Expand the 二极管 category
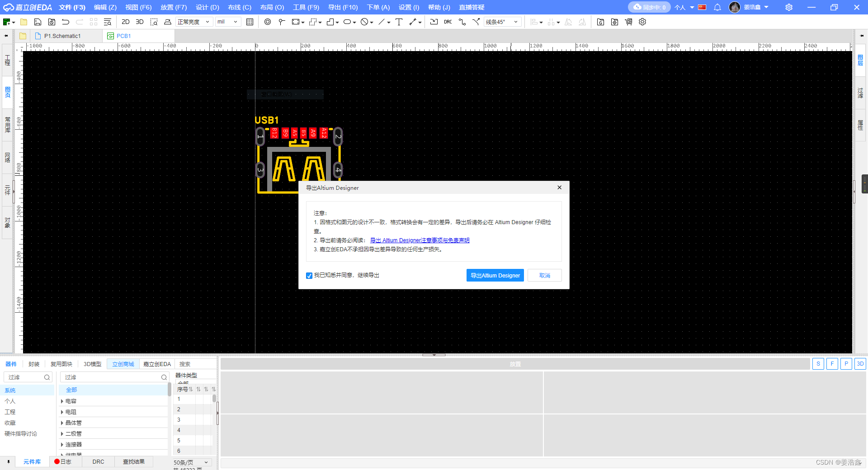Viewport: 868px width, 470px height. (62, 434)
